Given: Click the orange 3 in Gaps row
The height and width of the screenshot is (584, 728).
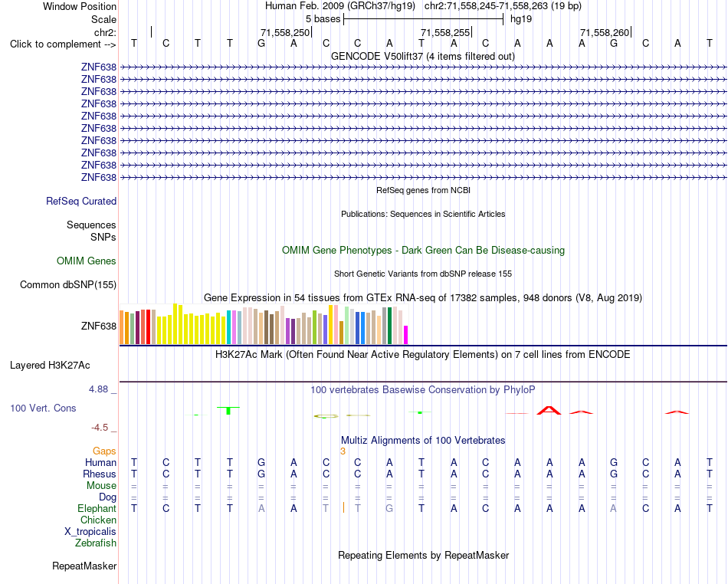Looking at the screenshot, I should 343,451.
